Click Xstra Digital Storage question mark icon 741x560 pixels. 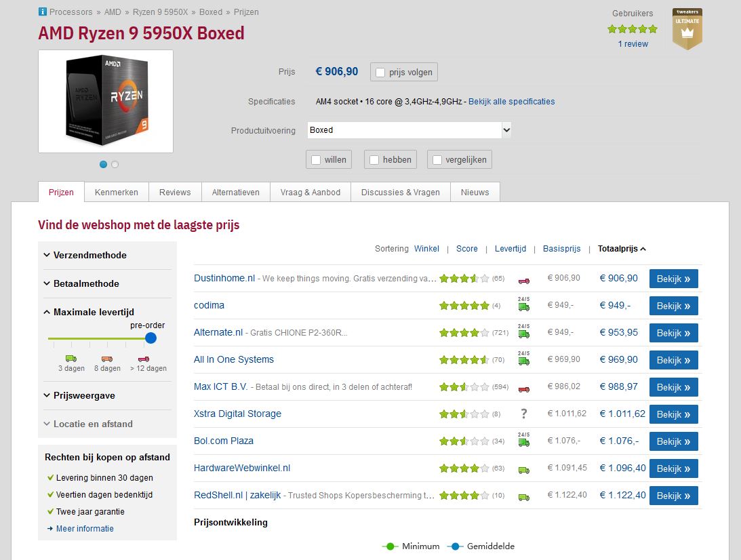[x=523, y=414]
